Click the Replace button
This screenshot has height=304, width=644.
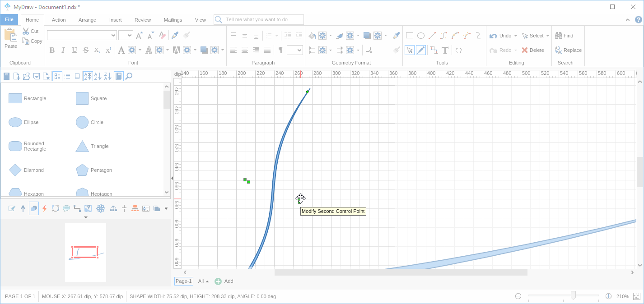(x=568, y=50)
